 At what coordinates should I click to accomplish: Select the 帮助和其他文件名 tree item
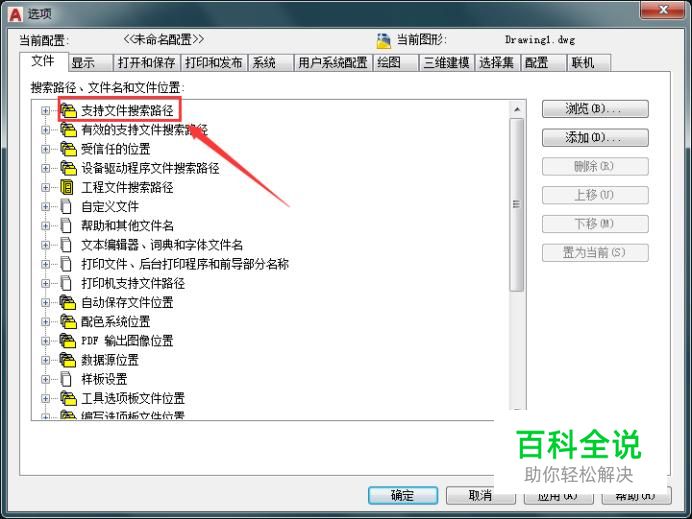[127, 226]
